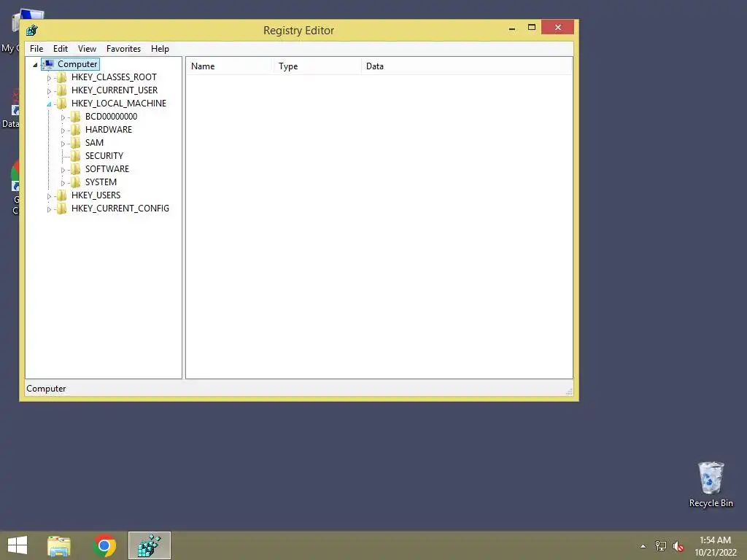This screenshot has height=560, width=747.
Task: Click the SYSTEM folder icon
Action: (75, 182)
